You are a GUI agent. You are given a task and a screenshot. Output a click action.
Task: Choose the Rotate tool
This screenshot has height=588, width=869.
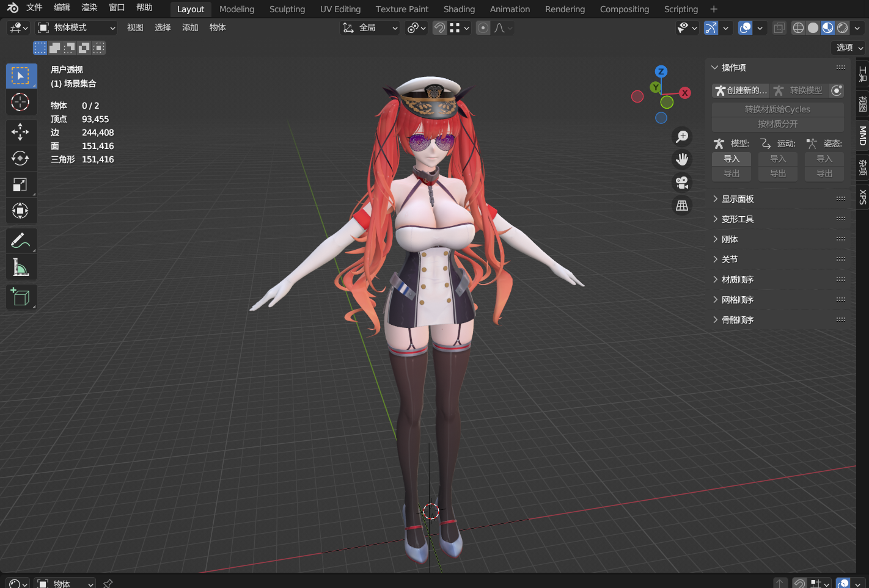tap(21, 158)
